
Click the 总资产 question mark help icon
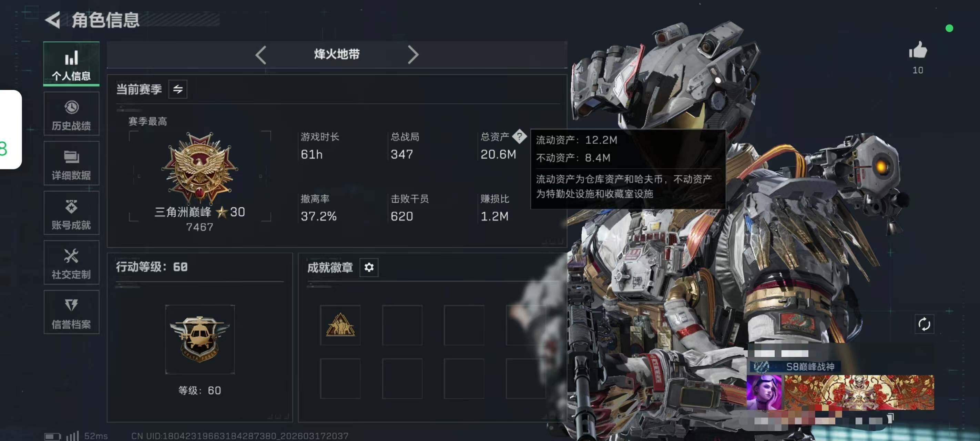tap(519, 136)
